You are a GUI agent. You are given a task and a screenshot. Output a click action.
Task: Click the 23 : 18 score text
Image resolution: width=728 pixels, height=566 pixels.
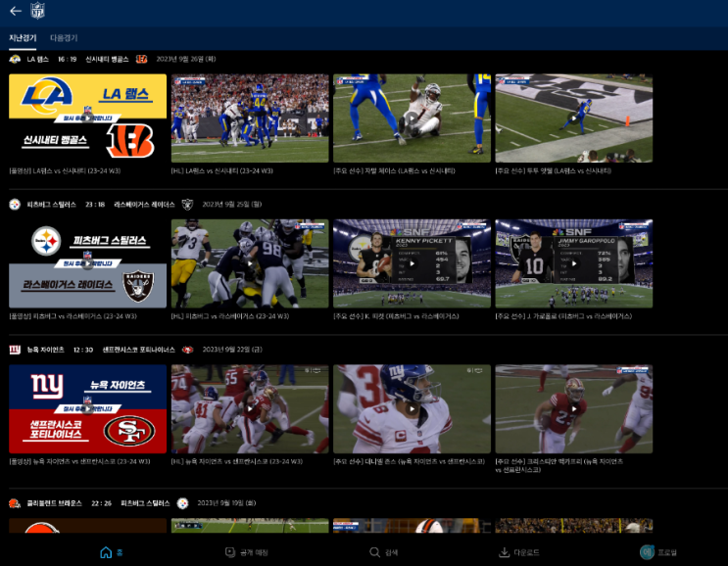pyautogui.click(x=95, y=204)
